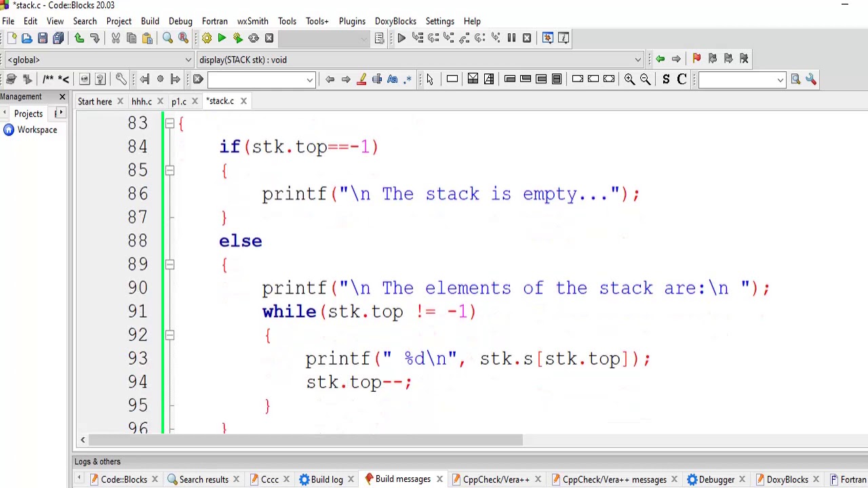Open debugger various info icon

coord(563,38)
